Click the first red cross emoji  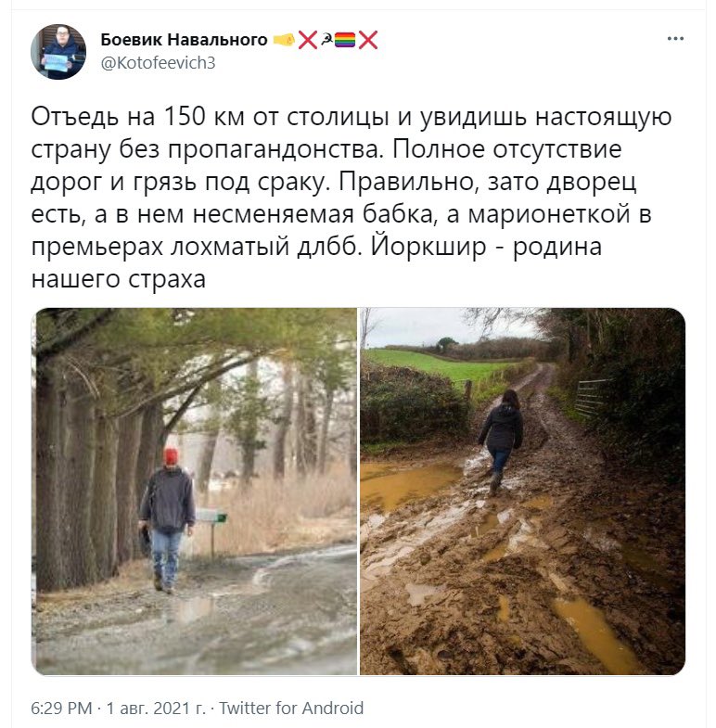click(307, 40)
